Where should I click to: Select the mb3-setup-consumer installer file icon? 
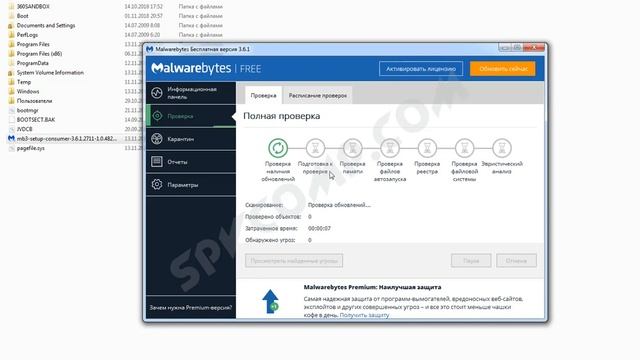point(11,138)
